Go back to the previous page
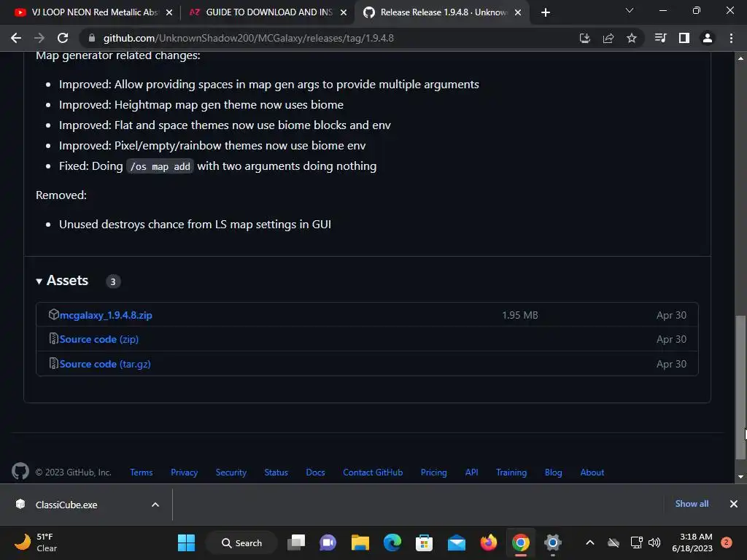 point(16,38)
